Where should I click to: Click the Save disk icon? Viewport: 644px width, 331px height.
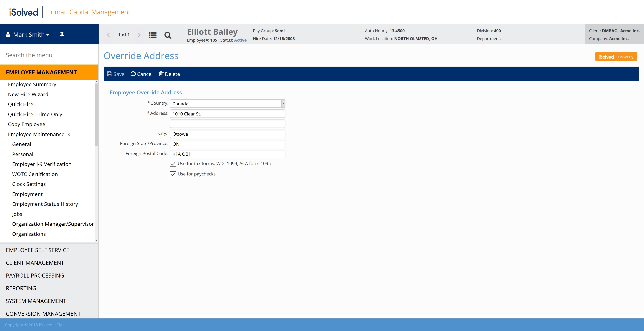tap(110, 74)
